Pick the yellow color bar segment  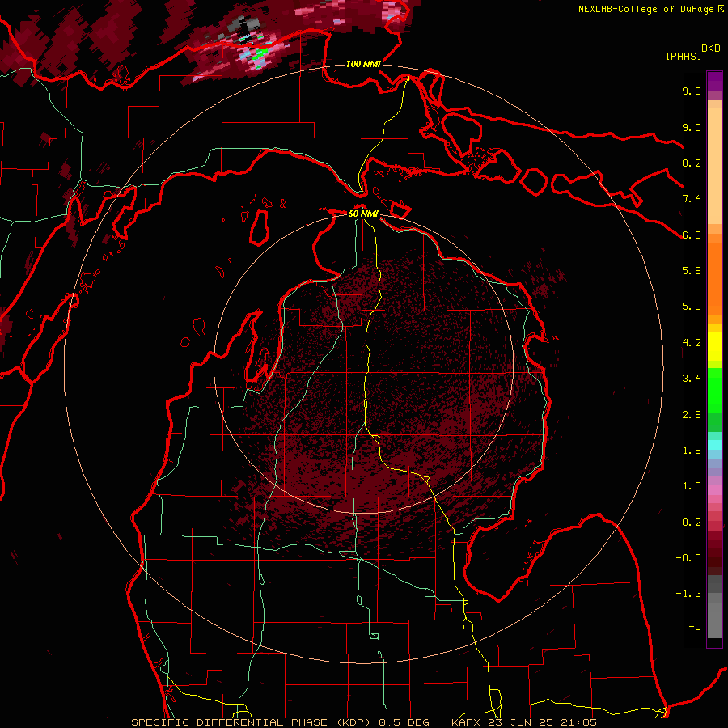click(x=714, y=346)
